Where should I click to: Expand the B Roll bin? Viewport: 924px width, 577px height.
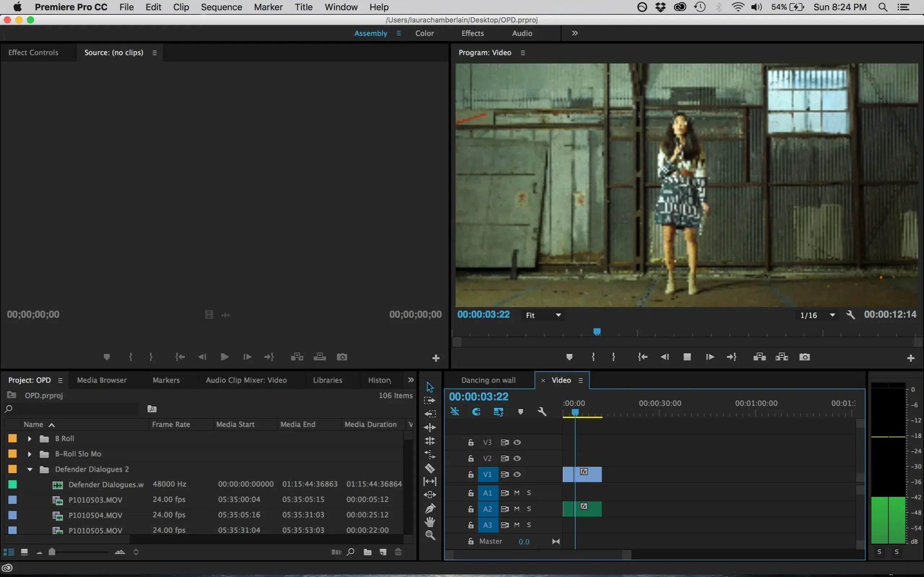click(x=29, y=439)
